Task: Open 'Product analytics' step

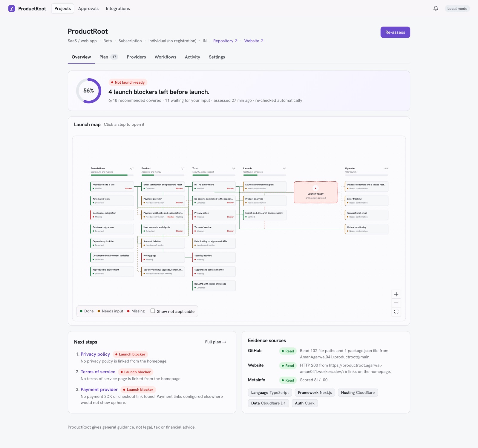Action: click(265, 201)
